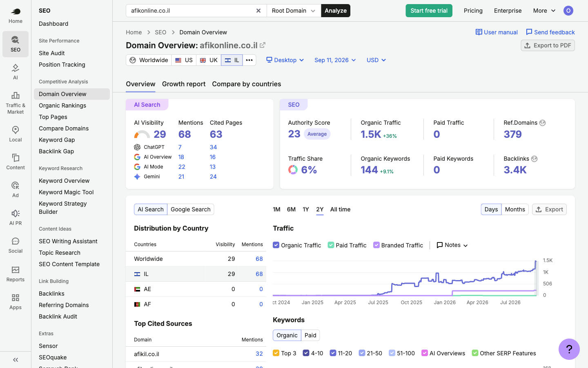588x368 pixels.
Task: Collapse the sidebar with double-chevron icon
Action: coord(16,360)
